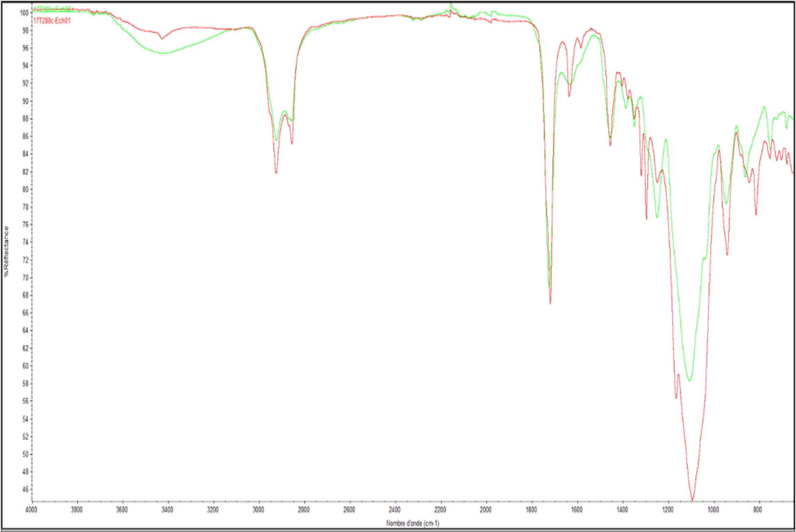
Task: Click the 2800 x-axis tick label
Action: (x=304, y=510)
